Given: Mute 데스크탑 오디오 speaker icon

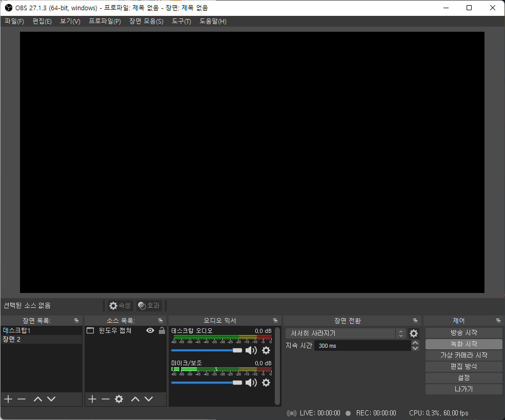Looking at the screenshot, I should (x=251, y=350).
